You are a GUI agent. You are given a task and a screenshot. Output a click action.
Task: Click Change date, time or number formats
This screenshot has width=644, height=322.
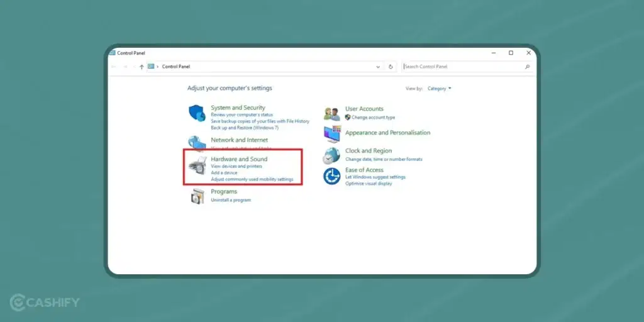(x=384, y=159)
